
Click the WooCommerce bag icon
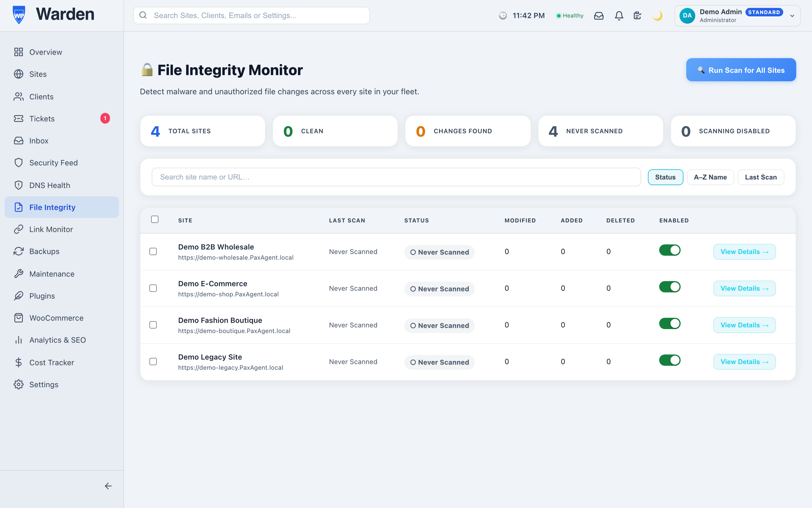[x=18, y=318]
